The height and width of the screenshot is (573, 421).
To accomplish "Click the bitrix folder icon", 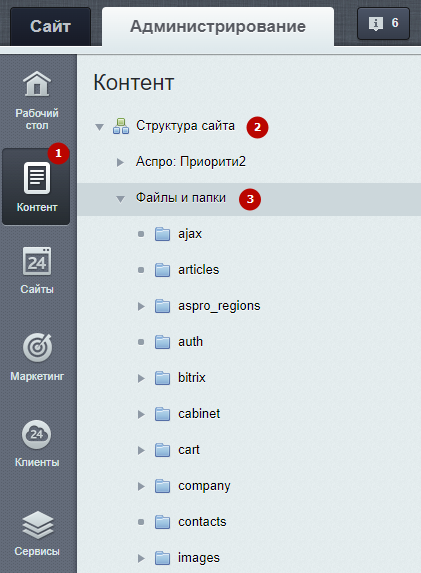I will (x=162, y=378).
